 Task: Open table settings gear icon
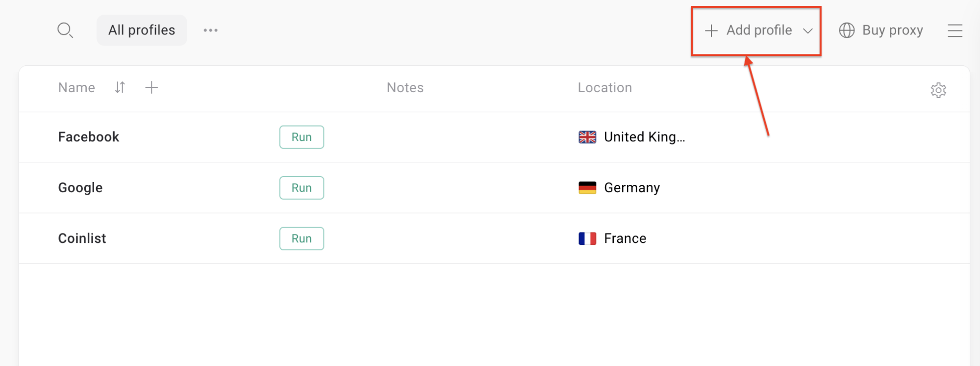pos(938,90)
